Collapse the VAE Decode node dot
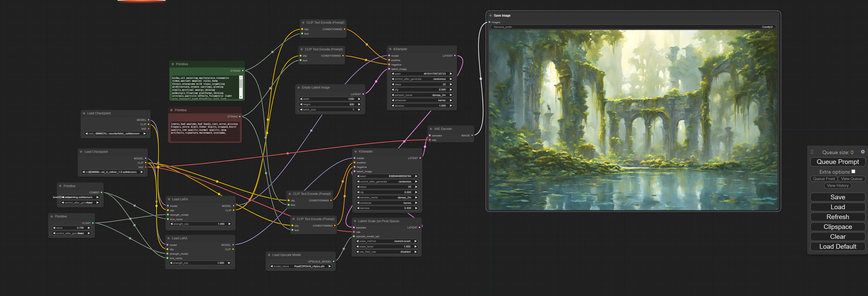Image resolution: width=868 pixels, height=296 pixels. (431, 129)
